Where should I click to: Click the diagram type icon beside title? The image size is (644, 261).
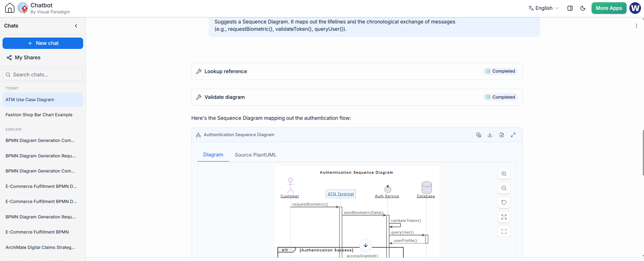click(x=198, y=135)
